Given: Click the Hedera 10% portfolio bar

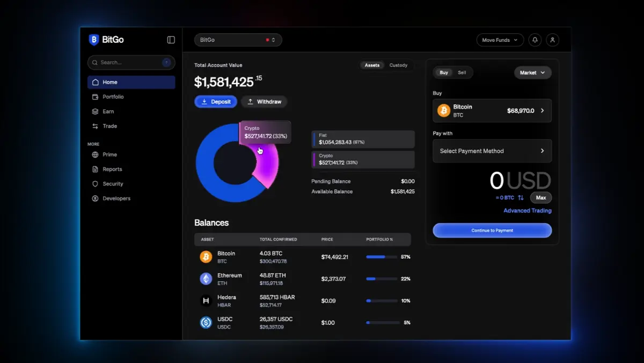Looking at the screenshot, I should click(382, 301).
